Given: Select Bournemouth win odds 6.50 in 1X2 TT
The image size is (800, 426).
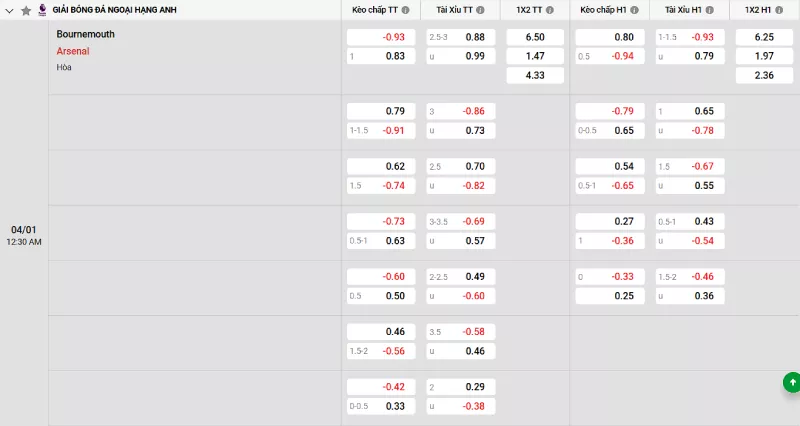Looking at the screenshot, I should (535, 37).
